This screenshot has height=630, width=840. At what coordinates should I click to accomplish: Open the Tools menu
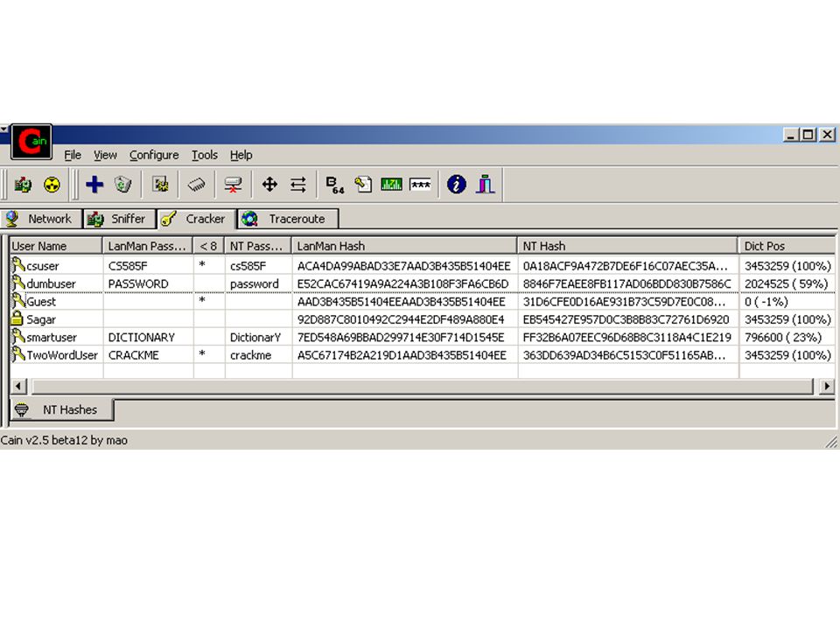[205, 156]
